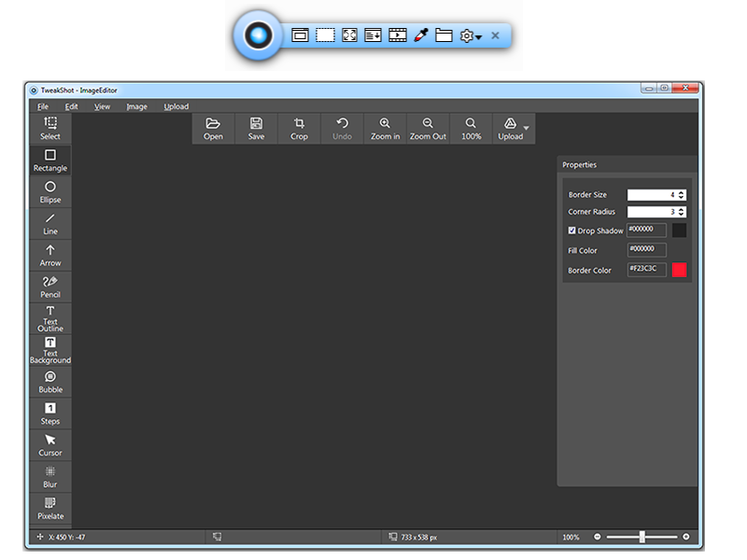Capture scrolling window icon
The width and height of the screenshot is (747, 560).
373,35
